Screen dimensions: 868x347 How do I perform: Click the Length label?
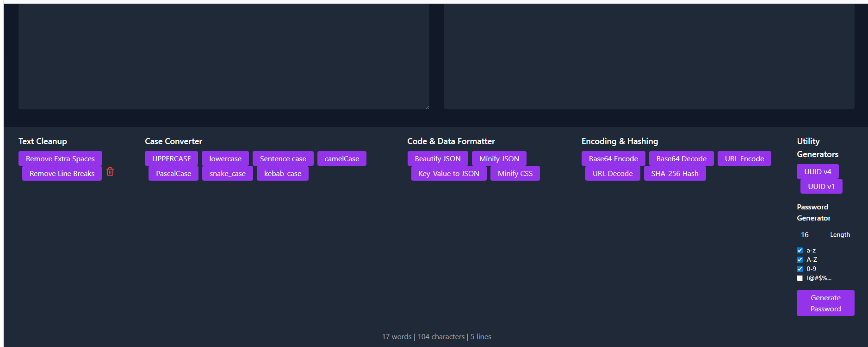840,235
